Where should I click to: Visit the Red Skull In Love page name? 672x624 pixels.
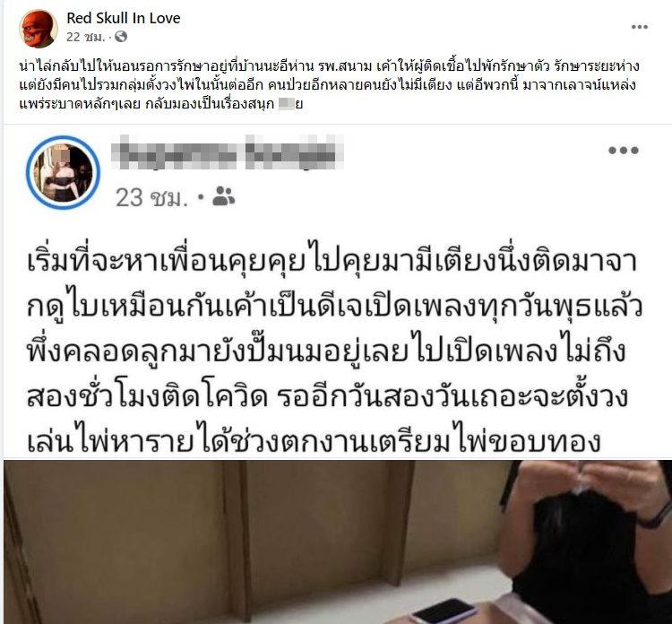(124, 18)
